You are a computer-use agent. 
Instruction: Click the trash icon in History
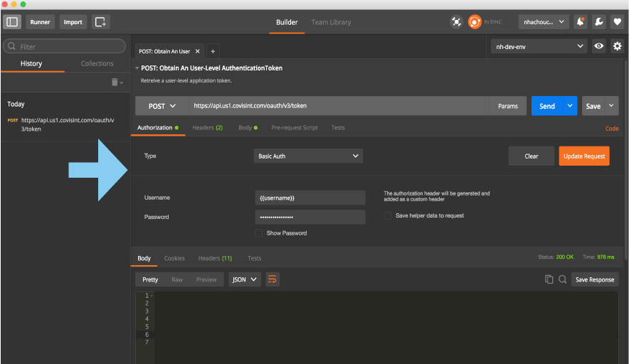[115, 82]
